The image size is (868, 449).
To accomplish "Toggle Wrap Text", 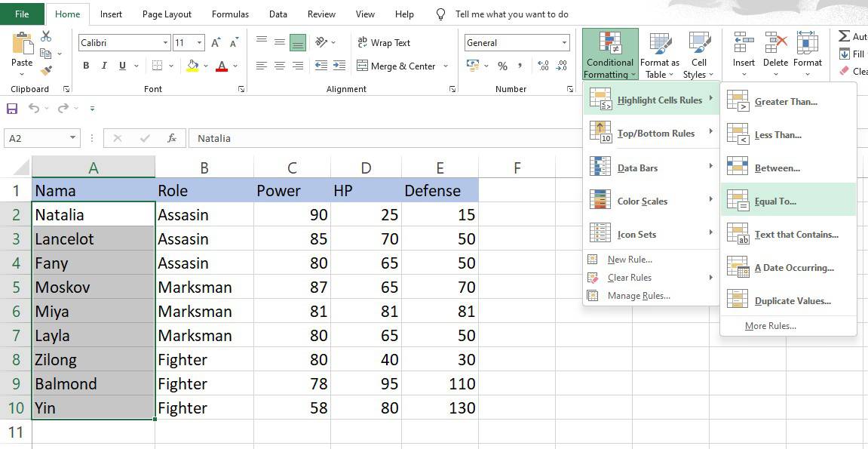I will [384, 42].
